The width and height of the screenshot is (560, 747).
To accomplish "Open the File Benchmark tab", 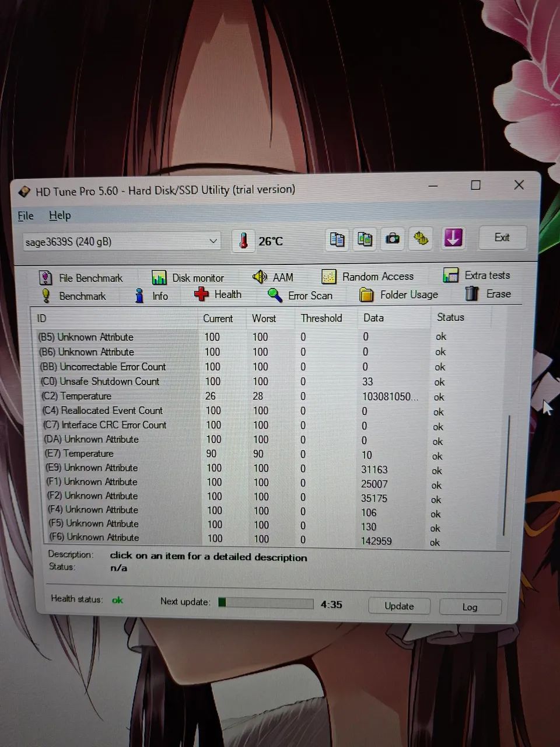I will (x=80, y=278).
